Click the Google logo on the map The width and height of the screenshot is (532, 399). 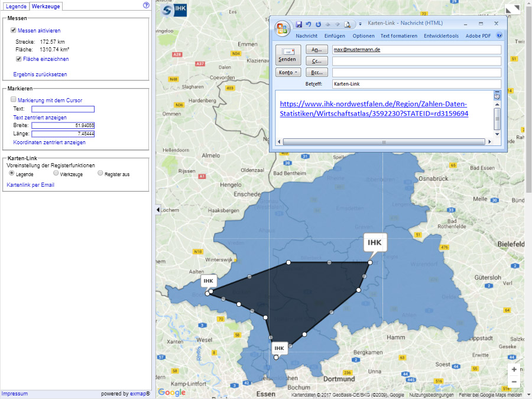coord(171,392)
